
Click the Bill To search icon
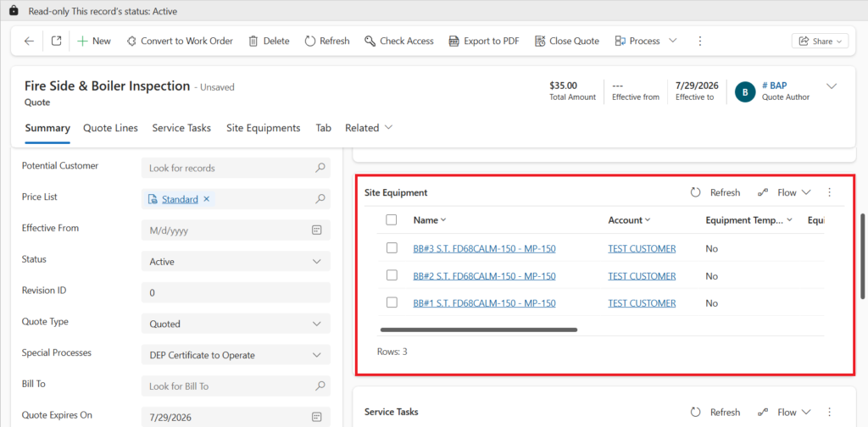point(320,386)
